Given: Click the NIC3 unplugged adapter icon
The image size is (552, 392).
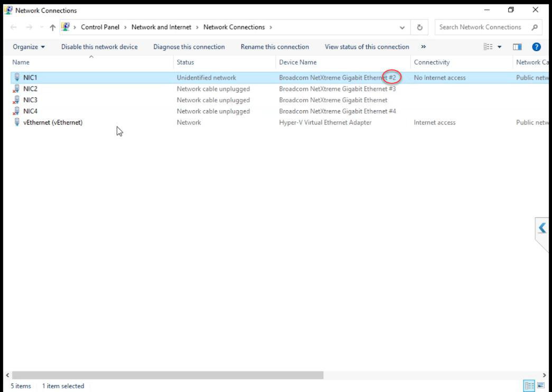Looking at the screenshot, I should pyautogui.click(x=16, y=100).
